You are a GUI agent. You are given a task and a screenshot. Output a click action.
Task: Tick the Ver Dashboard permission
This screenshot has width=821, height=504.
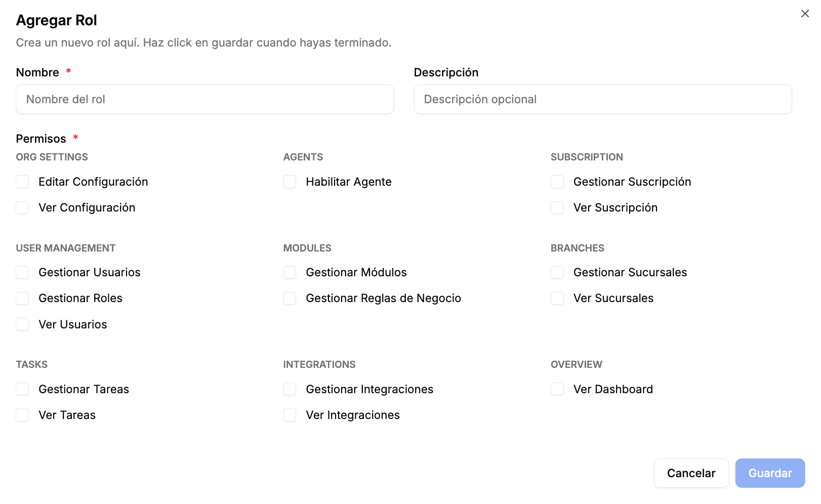(557, 389)
